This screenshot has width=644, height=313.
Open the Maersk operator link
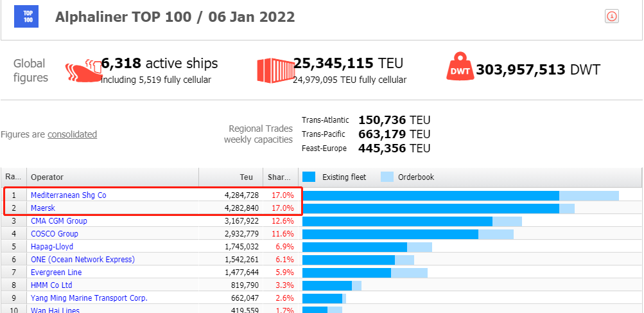[x=43, y=208]
